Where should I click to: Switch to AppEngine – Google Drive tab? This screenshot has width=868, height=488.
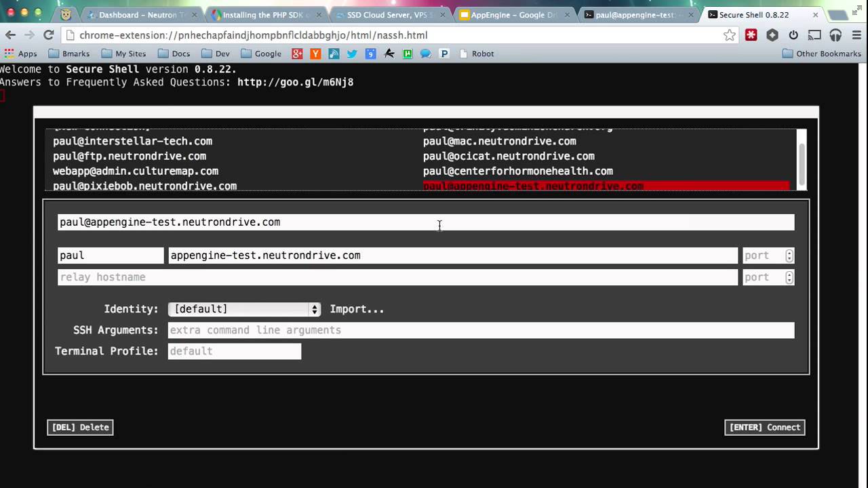click(514, 14)
